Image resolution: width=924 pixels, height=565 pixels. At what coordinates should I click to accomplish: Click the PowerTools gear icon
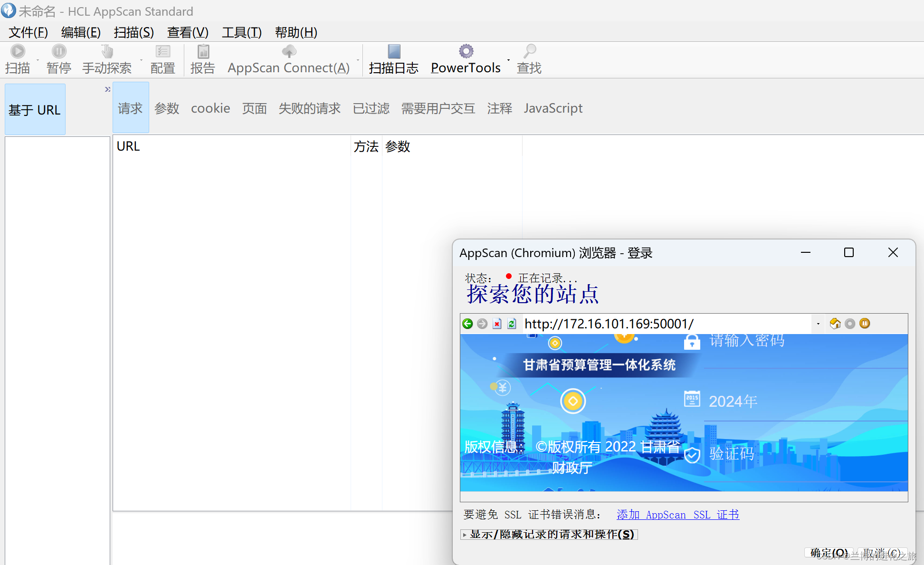pyautogui.click(x=466, y=51)
